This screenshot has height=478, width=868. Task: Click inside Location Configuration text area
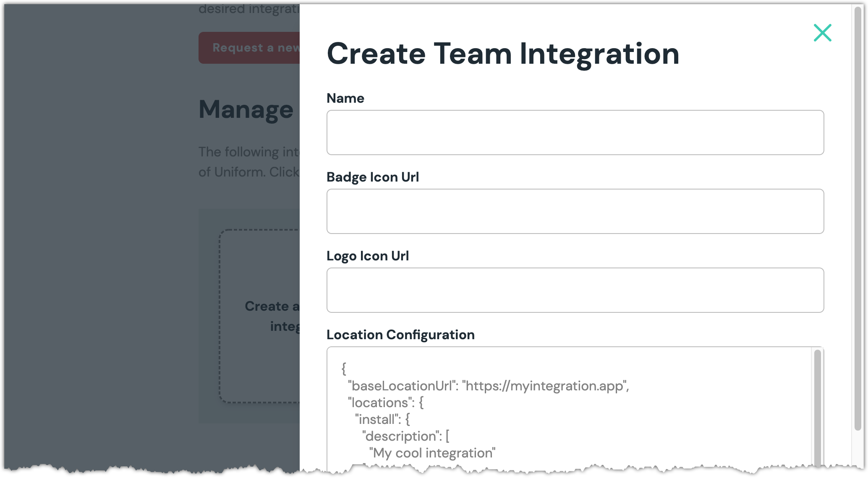[x=630, y=419]
